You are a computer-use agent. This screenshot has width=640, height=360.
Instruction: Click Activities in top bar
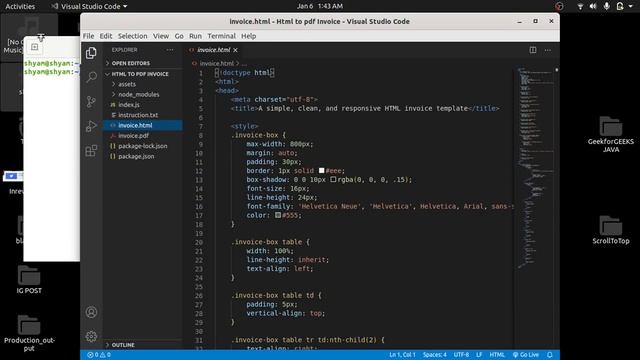(x=20, y=6)
